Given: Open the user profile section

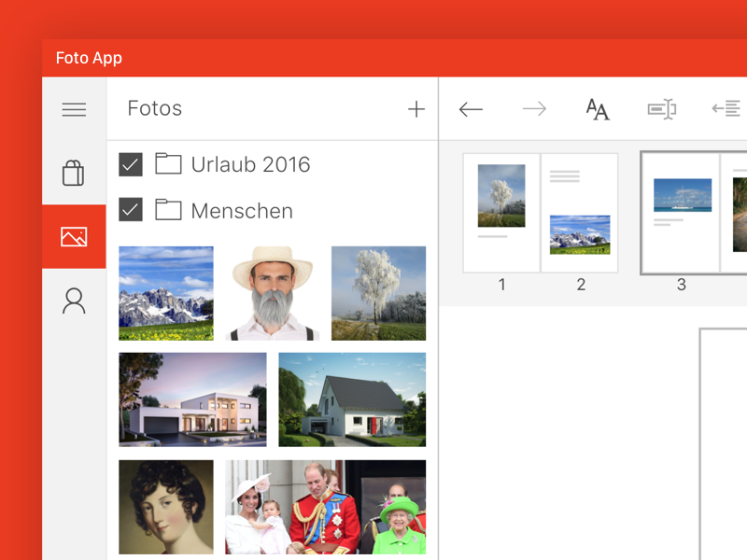Looking at the screenshot, I should [x=74, y=301].
